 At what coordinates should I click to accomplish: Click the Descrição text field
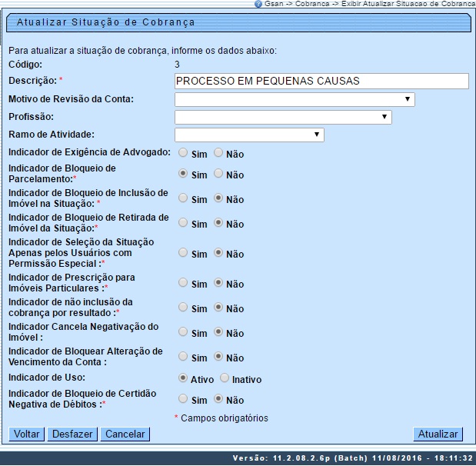[x=321, y=81]
